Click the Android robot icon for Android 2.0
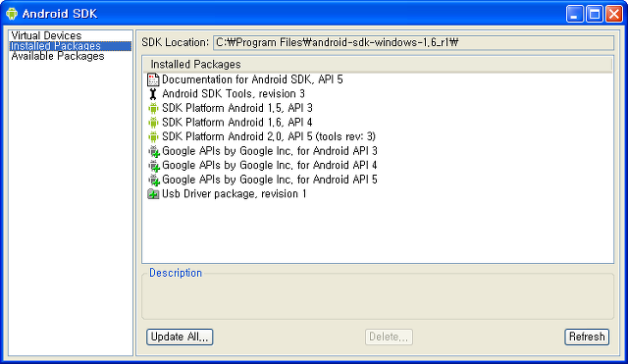Screen dimensions: 628x364 153,137
